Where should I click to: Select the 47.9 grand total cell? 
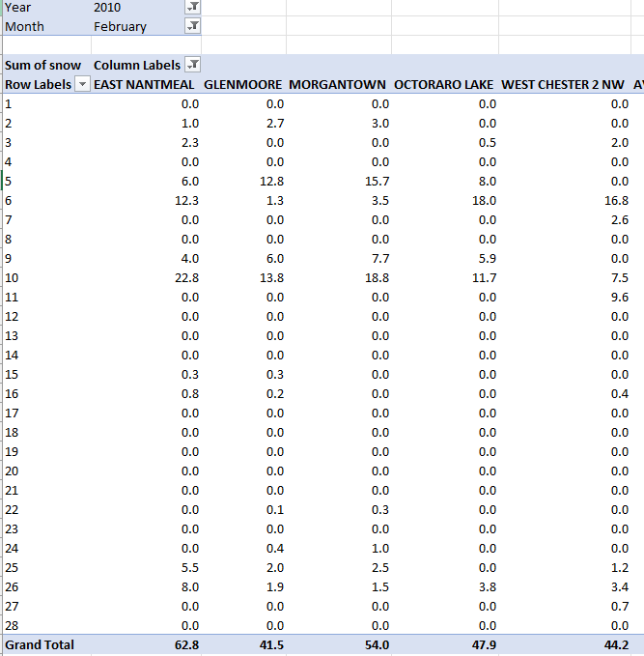tap(480, 644)
